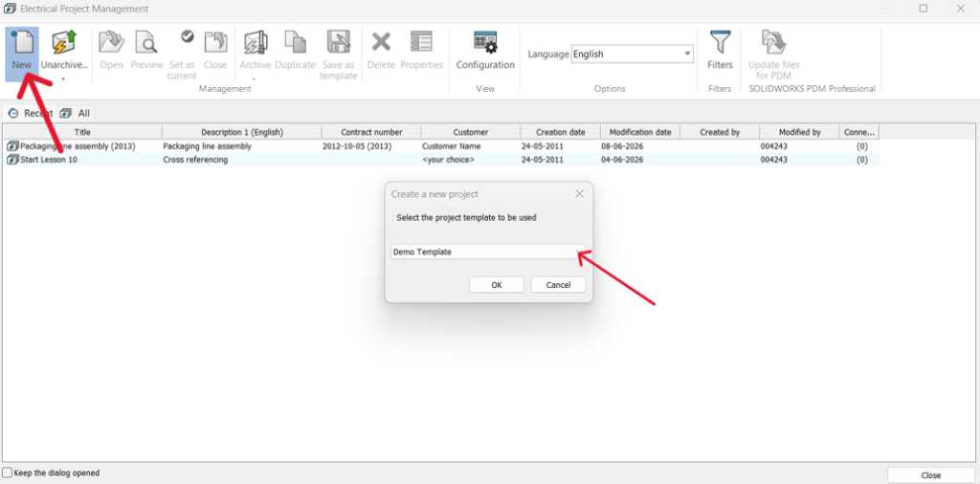Close the Create a new project dialog
The width and height of the screenshot is (980, 484).
pos(579,194)
